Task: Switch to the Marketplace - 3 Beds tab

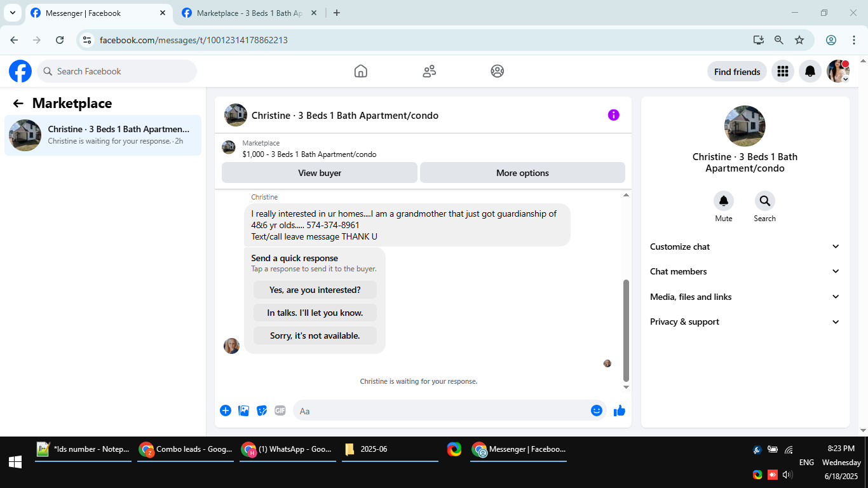Action: (250, 13)
